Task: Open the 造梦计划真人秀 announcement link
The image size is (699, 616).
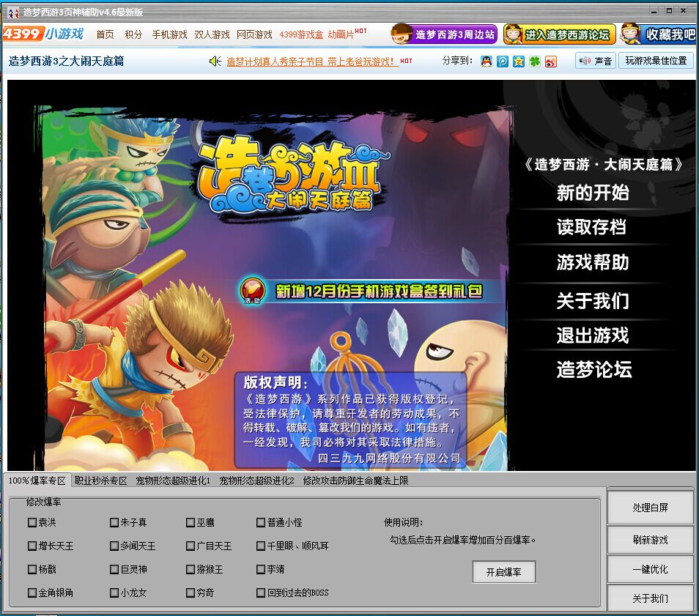Action: (x=311, y=62)
